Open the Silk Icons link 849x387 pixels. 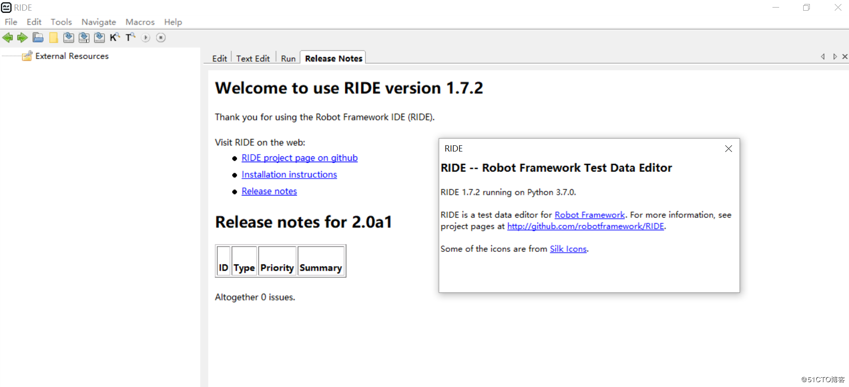coord(568,249)
